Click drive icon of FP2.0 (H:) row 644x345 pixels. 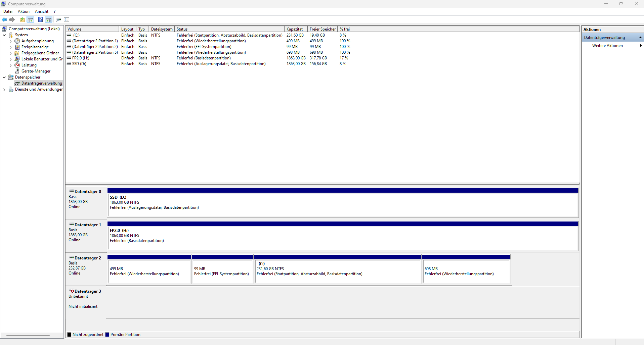click(69, 58)
